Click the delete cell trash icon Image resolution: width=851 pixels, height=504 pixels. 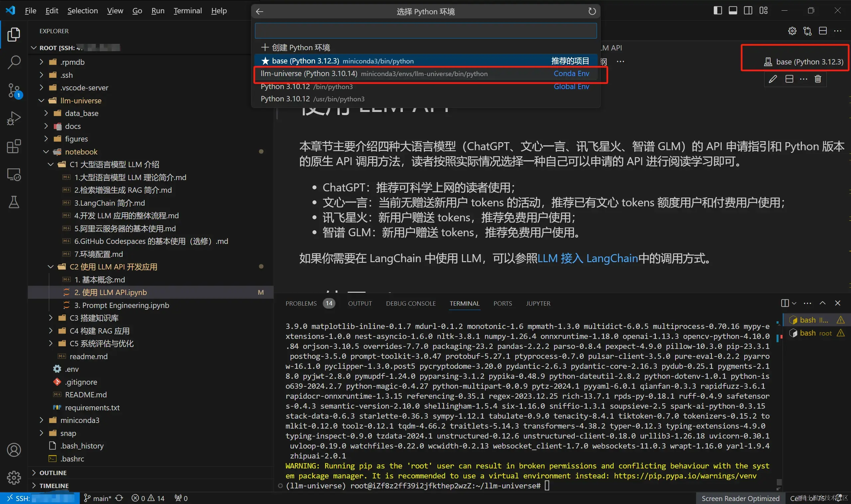[818, 79]
